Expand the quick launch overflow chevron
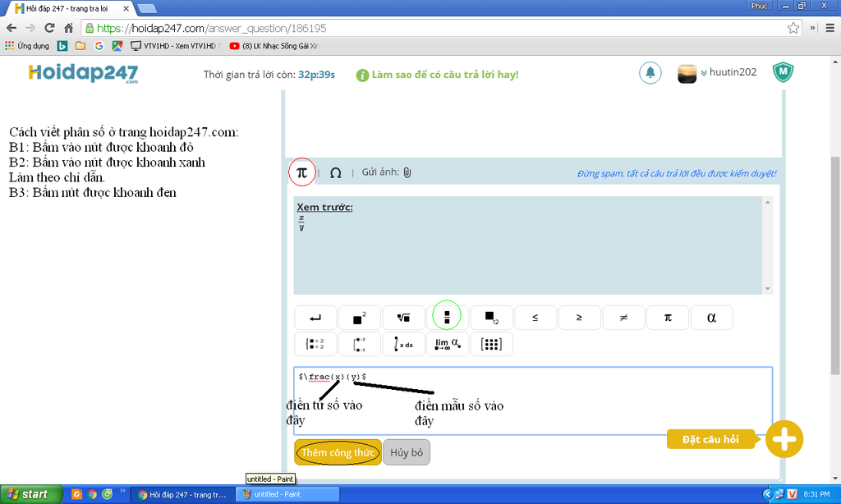This screenshot has height=504, width=841. tap(122, 490)
